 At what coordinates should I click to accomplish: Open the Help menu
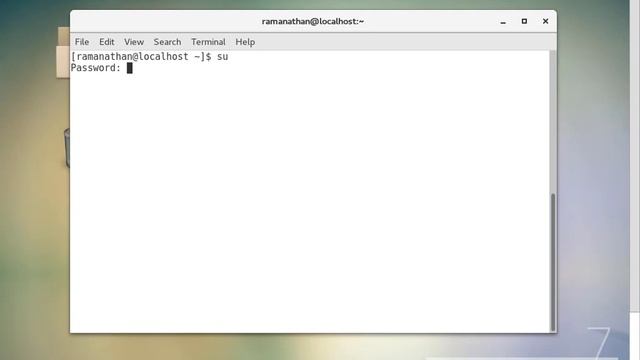click(245, 42)
